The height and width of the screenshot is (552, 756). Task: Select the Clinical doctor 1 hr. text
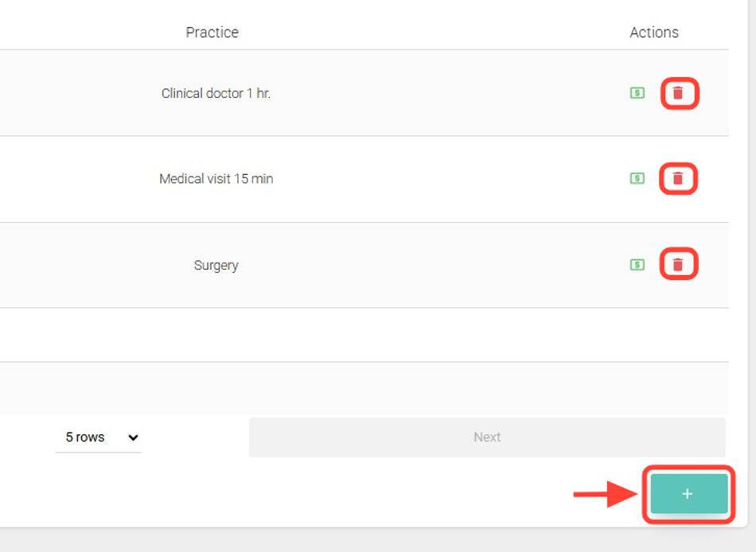pos(216,93)
